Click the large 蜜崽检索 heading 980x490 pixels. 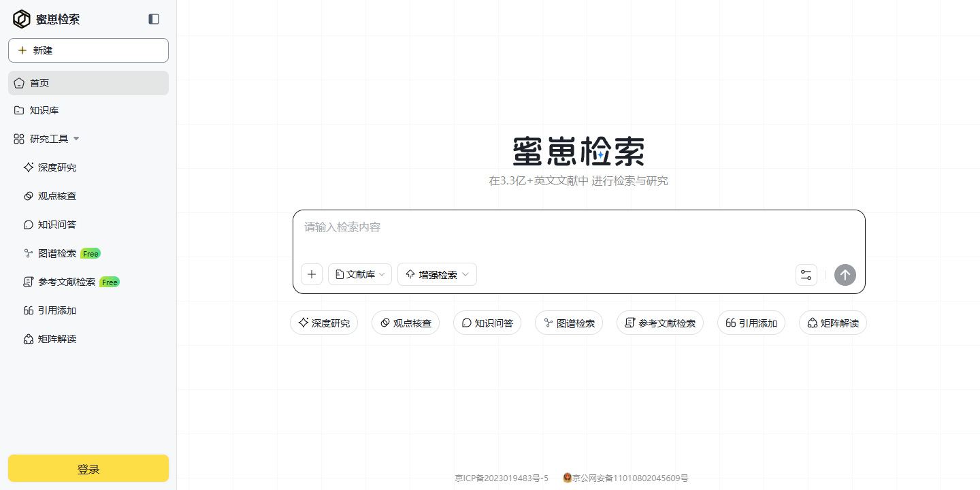pos(578,151)
